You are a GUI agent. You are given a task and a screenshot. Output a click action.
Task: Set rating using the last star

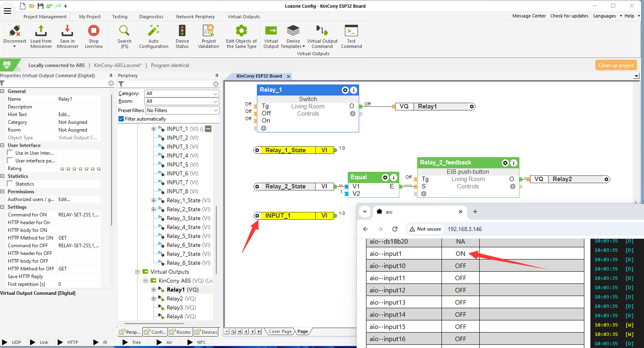[99, 169]
